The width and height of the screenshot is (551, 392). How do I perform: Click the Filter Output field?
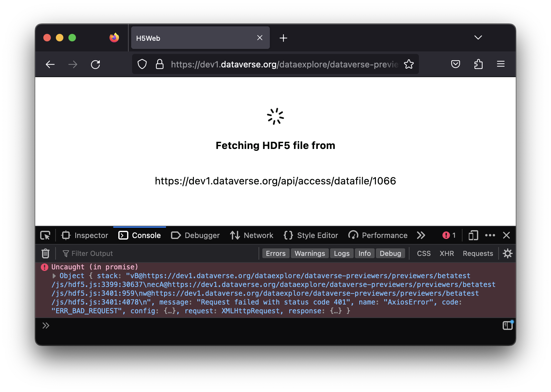pos(157,253)
